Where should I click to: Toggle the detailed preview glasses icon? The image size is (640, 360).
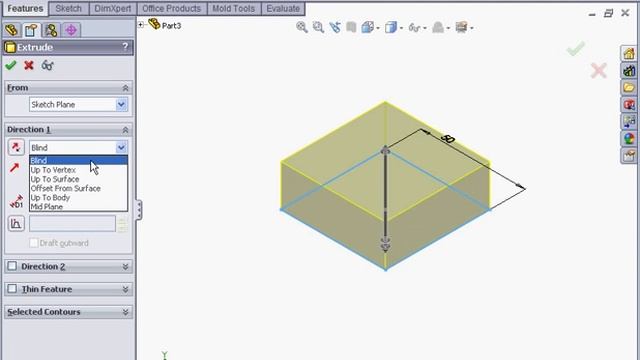[x=47, y=65]
